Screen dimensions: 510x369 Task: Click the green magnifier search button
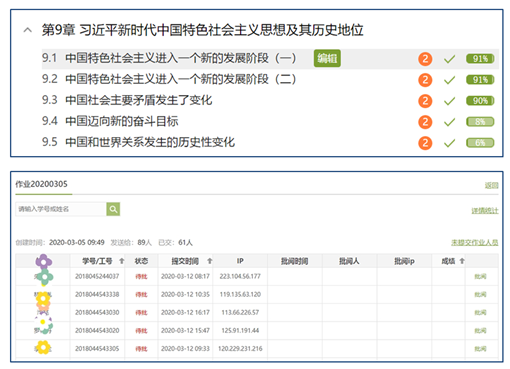coord(113,209)
